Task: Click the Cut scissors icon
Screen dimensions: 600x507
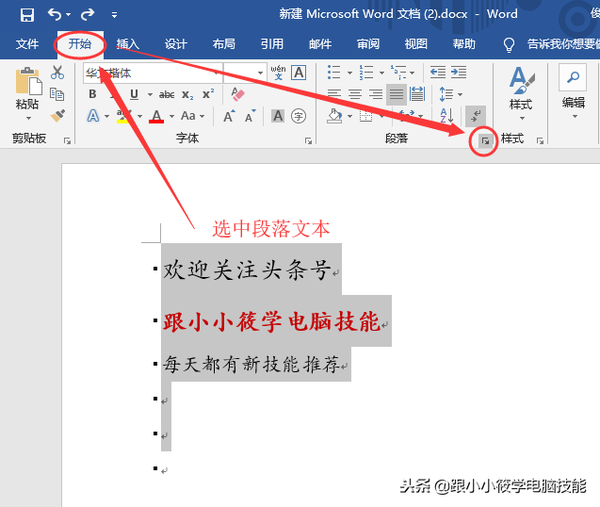Action: (57, 72)
